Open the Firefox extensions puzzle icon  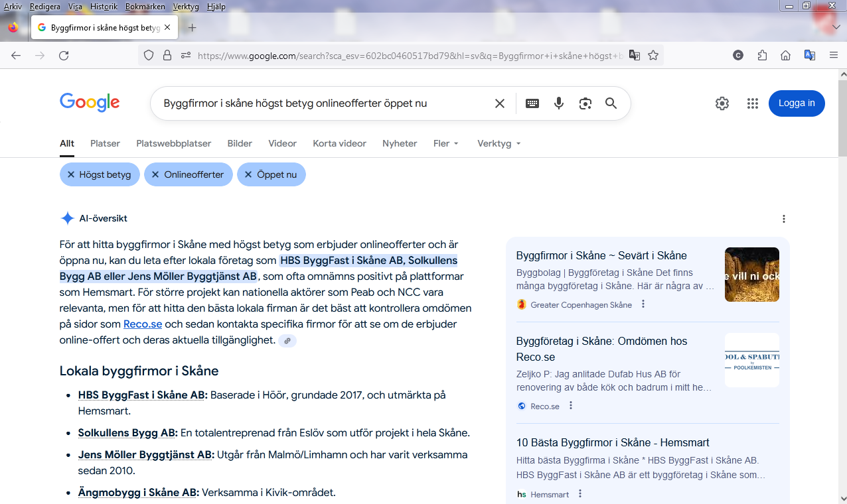(x=762, y=56)
